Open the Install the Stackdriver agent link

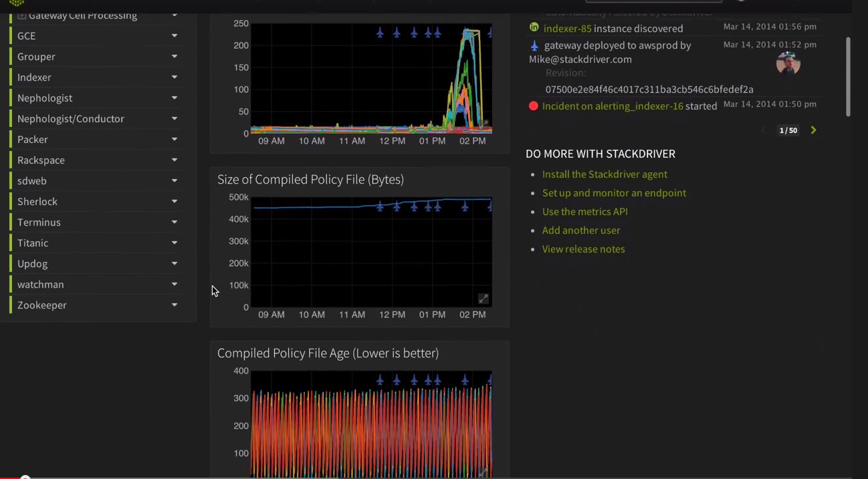pyautogui.click(x=605, y=174)
